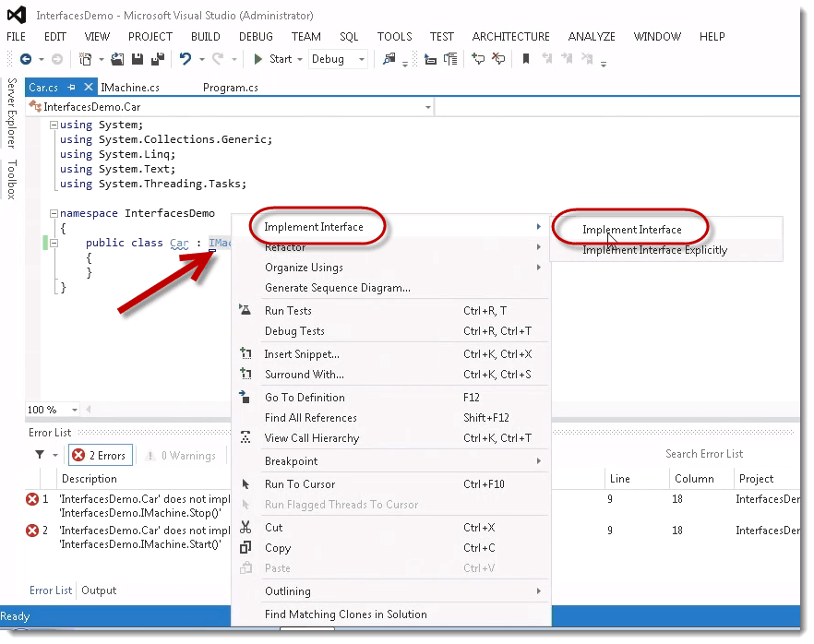Click the New Project toolbar icon
The height and width of the screenshot is (644, 814).
[x=85, y=59]
